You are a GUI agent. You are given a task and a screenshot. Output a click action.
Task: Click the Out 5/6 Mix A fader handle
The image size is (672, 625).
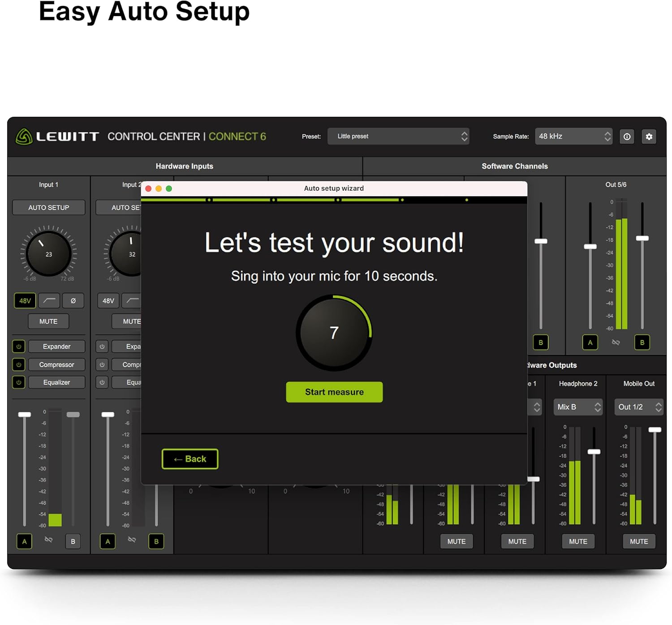pyautogui.click(x=590, y=247)
